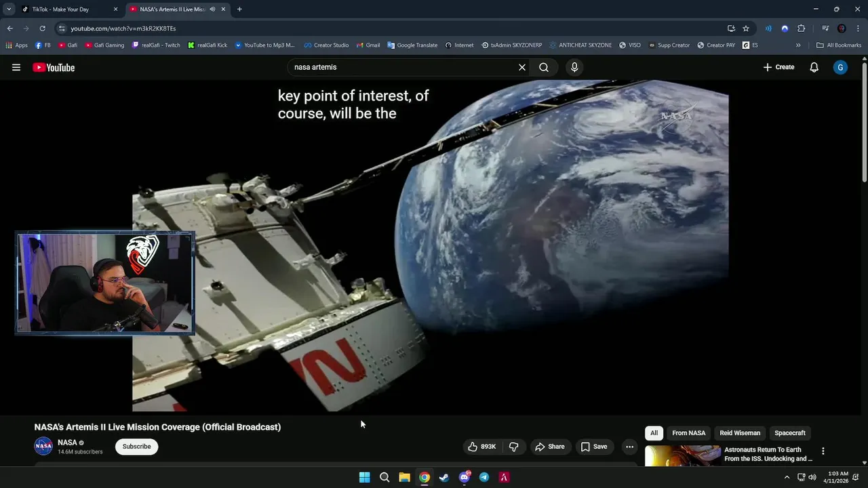Open FB bookmark
This screenshot has height=488, width=868.
(43, 45)
